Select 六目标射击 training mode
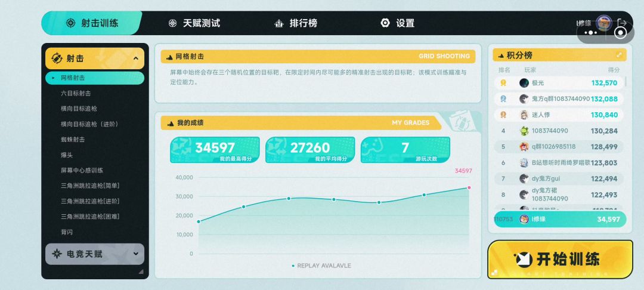The image size is (644, 290). tap(76, 93)
